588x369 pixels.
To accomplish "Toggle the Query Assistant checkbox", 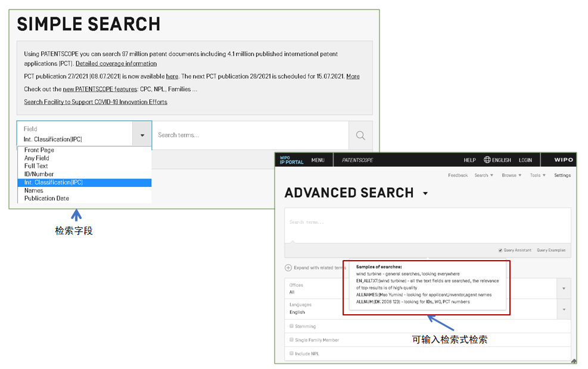I will point(500,250).
